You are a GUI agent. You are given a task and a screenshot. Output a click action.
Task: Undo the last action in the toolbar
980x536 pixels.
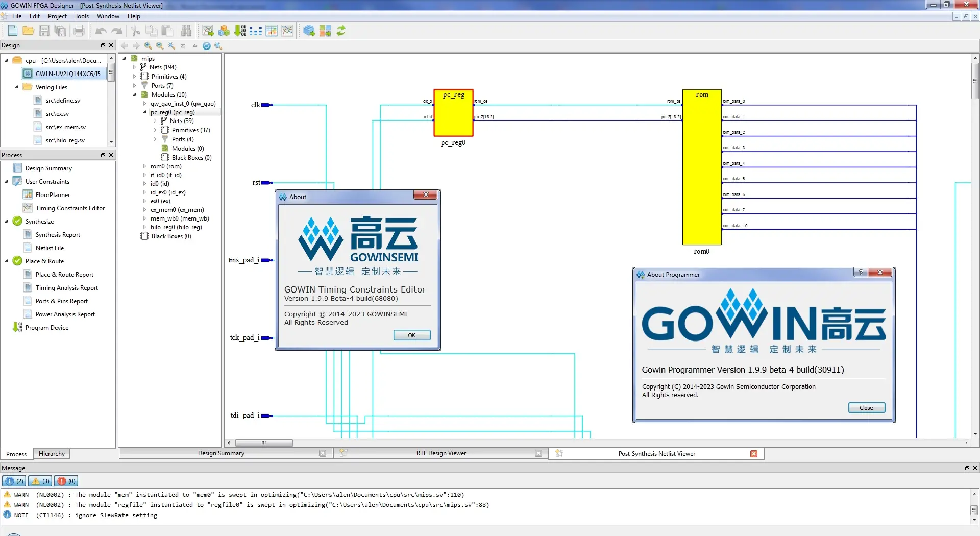(101, 31)
